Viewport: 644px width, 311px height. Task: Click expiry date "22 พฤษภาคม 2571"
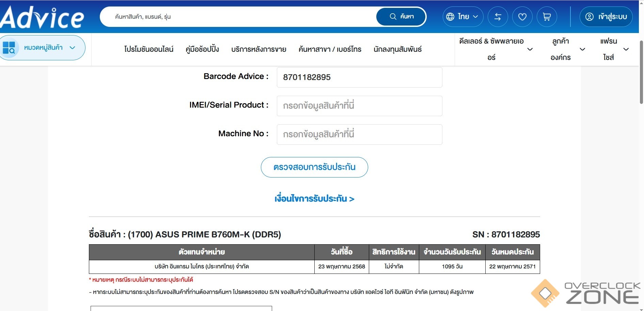tap(513, 267)
